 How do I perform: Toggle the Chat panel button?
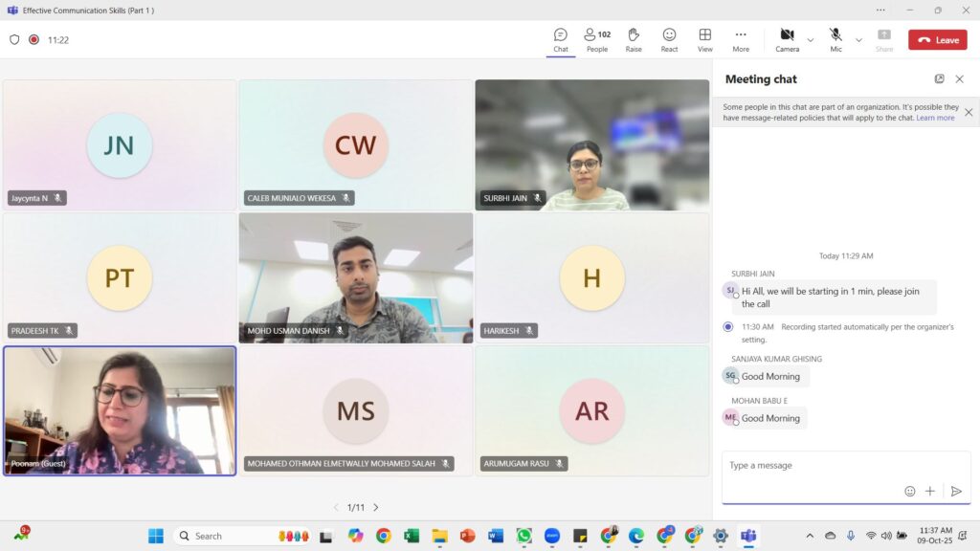click(561, 39)
